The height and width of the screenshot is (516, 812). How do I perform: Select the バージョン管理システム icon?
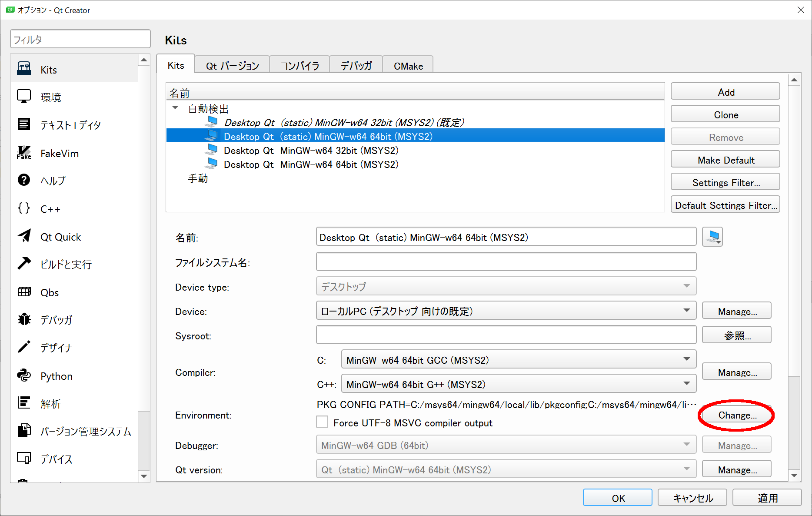point(24,430)
